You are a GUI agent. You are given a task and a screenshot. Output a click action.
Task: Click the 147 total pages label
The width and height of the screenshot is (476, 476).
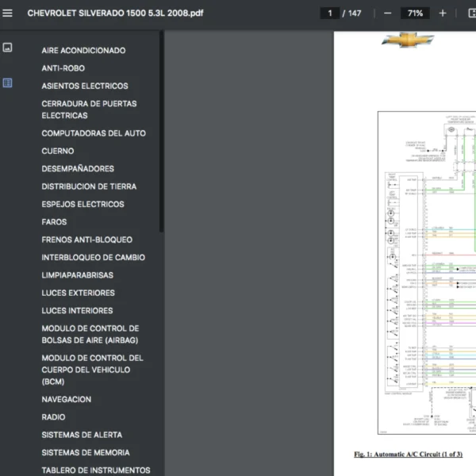355,13
